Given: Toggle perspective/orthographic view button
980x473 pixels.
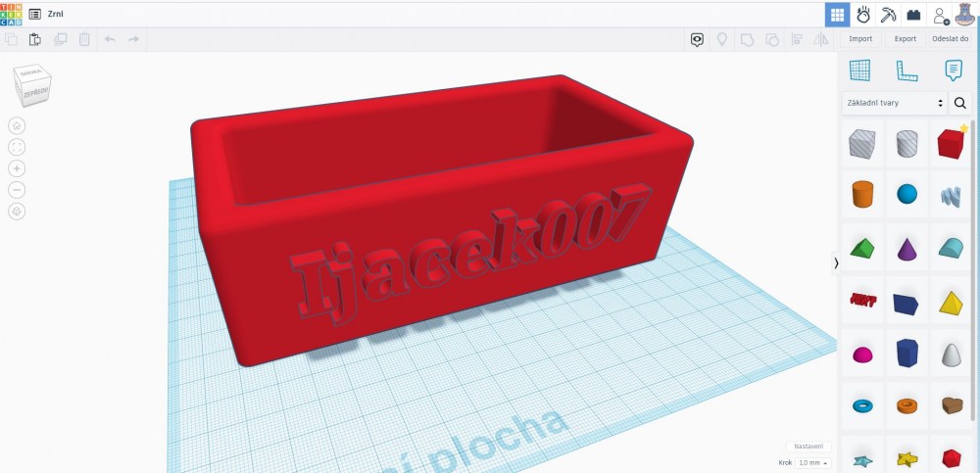Looking at the screenshot, I should coord(17,212).
